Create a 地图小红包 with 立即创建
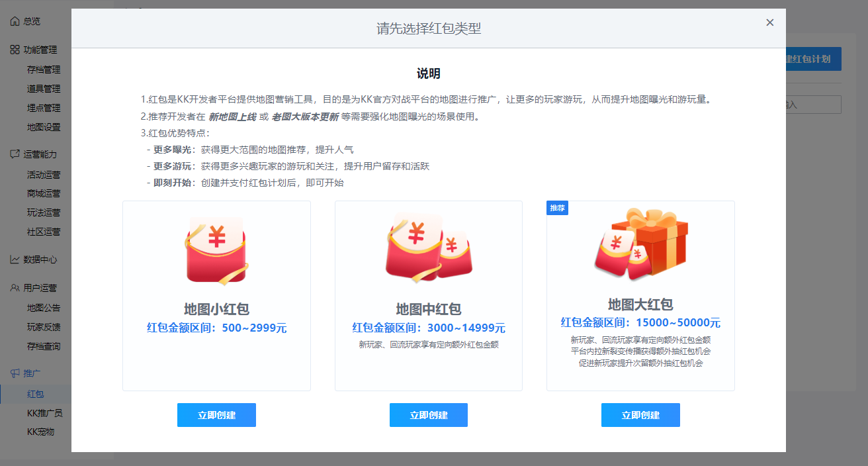Screen dimensions: 868x466 (216, 415)
